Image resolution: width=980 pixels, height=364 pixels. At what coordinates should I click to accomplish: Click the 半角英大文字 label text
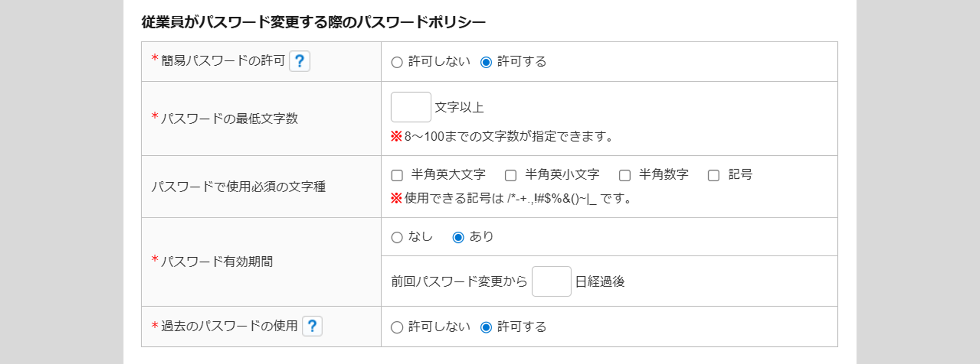(448, 174)
